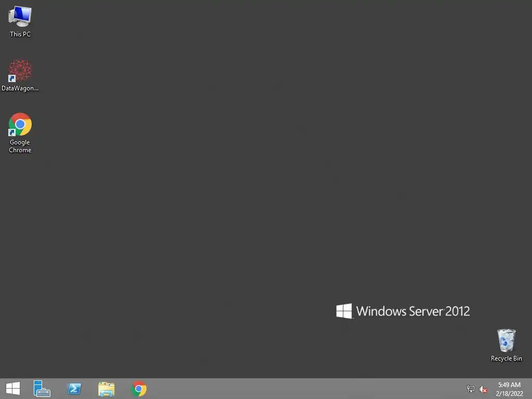This screenshot has height=399, width=532.
Task: Click the This PC label text
Action: [x=20, y=34]
